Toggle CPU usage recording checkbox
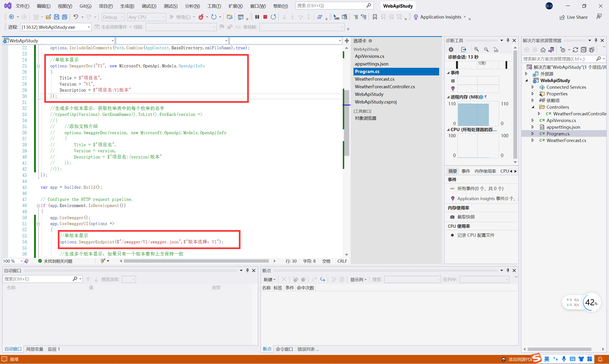This screenshot has width=609, height=364. 453,235
